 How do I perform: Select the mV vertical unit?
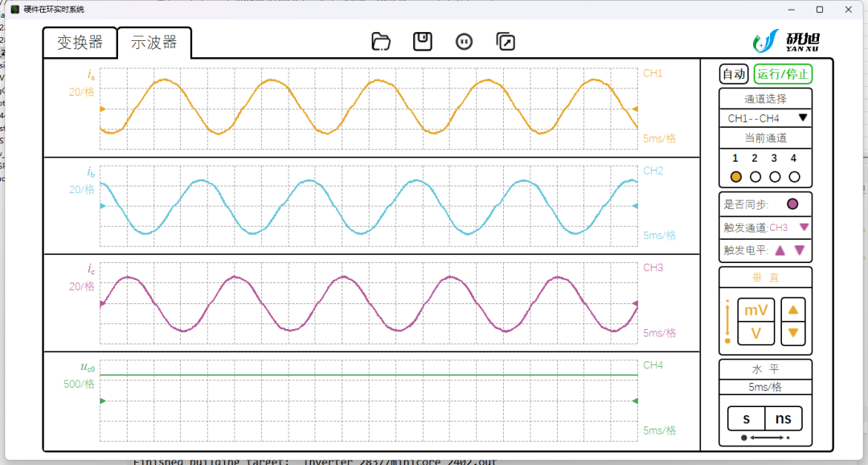pos(755,311)
